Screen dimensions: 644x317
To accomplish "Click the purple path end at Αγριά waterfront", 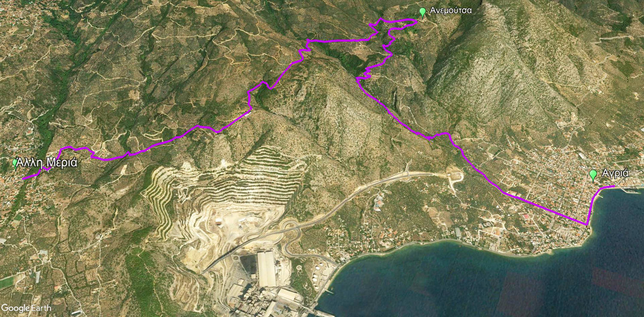I will pos(613,186).
